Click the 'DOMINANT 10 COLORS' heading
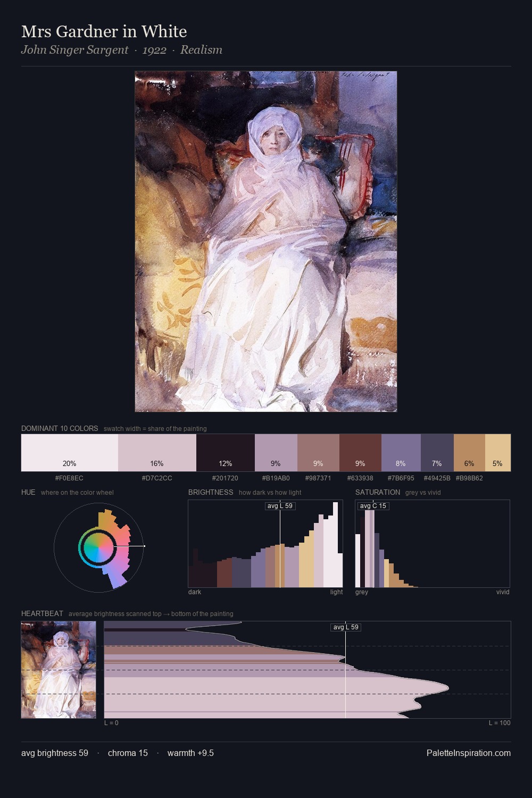532x798 pixels. click(x=60, y=428)
